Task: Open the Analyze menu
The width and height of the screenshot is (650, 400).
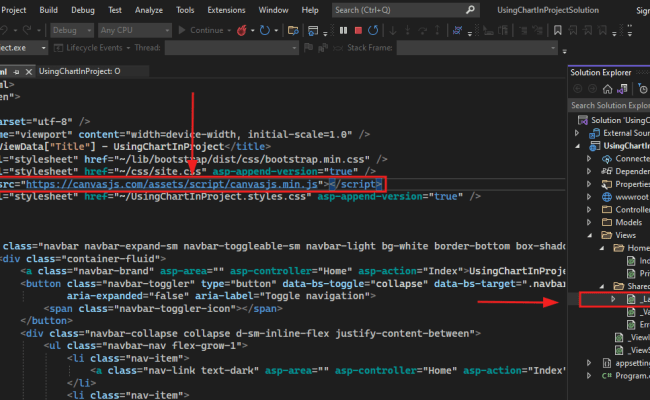Action: coord(149,10)
